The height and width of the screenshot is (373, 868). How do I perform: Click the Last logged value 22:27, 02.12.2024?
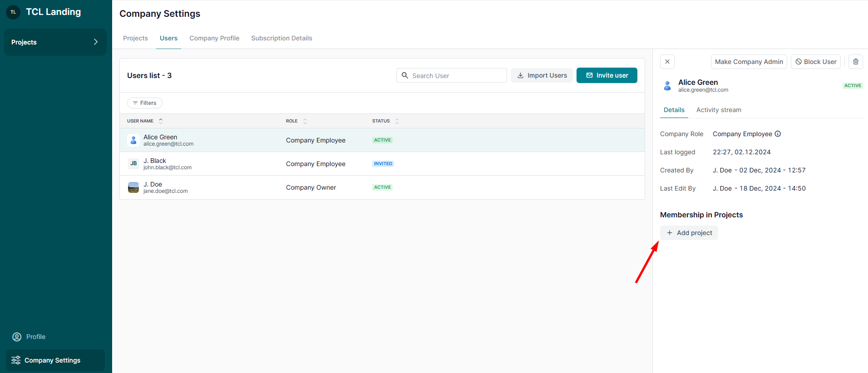tap(742, 152)
